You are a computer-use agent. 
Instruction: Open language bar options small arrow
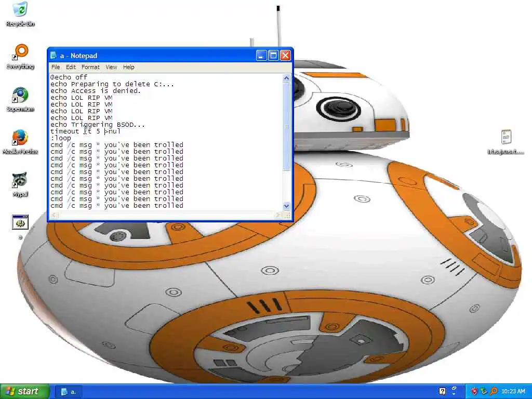[454, 394]
